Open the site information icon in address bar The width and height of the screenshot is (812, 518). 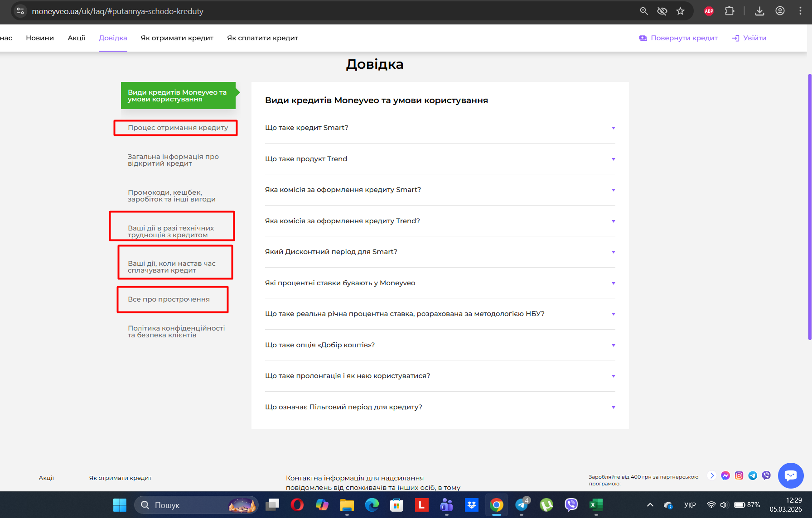click(x=20, y=11)
